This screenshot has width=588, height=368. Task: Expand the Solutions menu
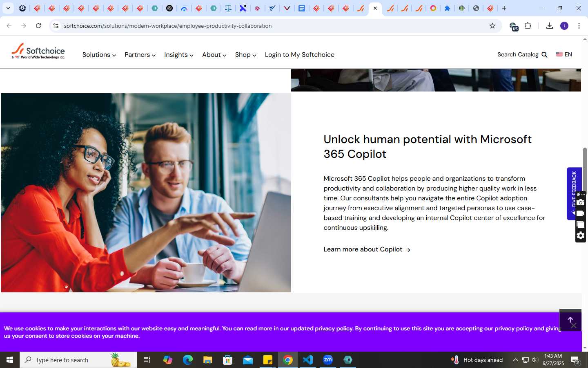(x=99, y=55)
